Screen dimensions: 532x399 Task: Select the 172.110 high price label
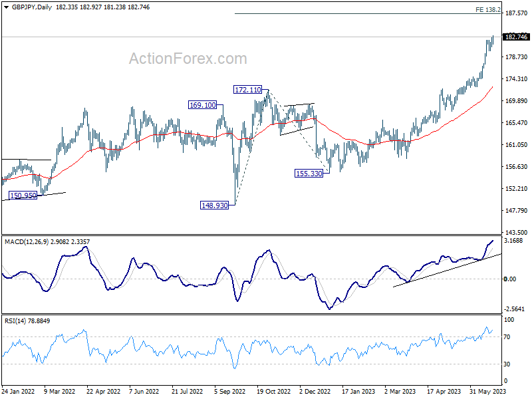click(247, 90)
